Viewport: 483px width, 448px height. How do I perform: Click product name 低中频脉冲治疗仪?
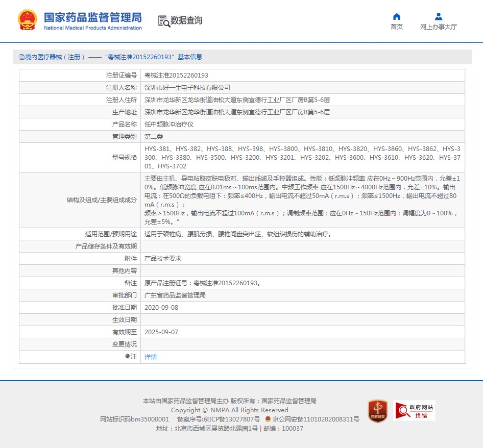pos(169,125)
